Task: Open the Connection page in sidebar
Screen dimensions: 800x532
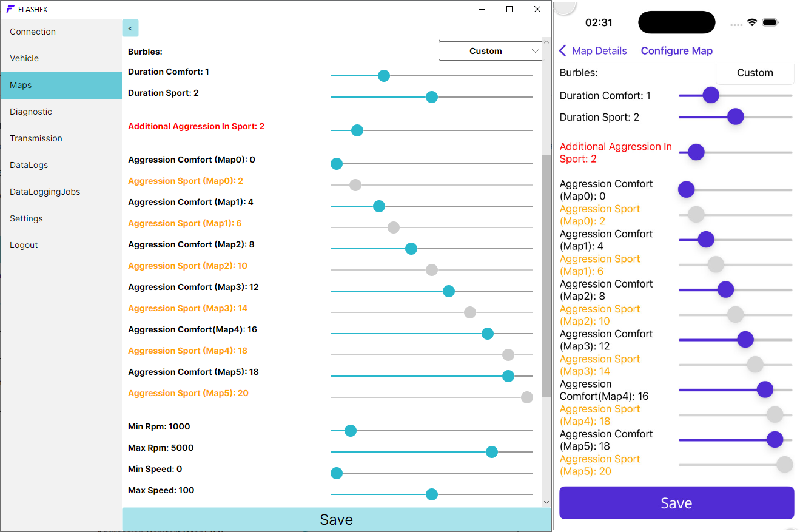Action: click(x=33, y=32)
